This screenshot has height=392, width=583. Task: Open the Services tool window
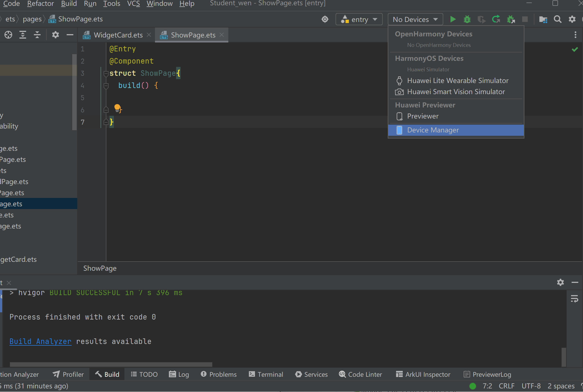pos(311,375)
